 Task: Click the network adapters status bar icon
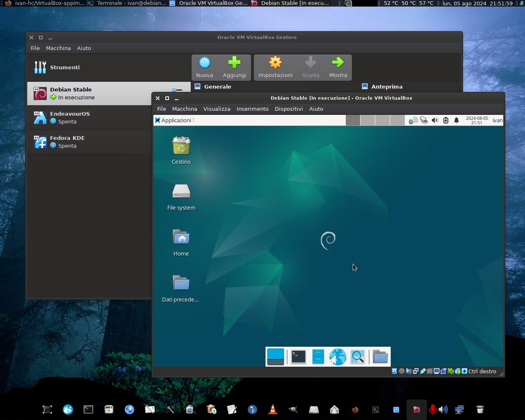pos(415,371)
